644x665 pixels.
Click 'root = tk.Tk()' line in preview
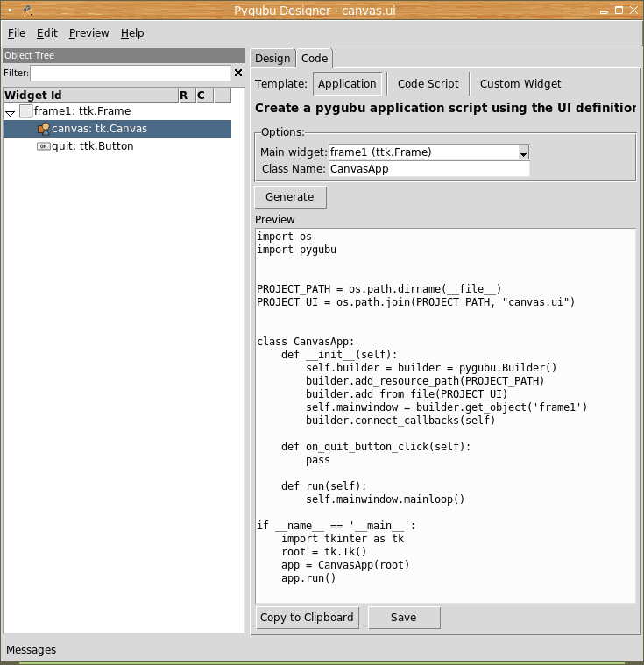[323, 552]
